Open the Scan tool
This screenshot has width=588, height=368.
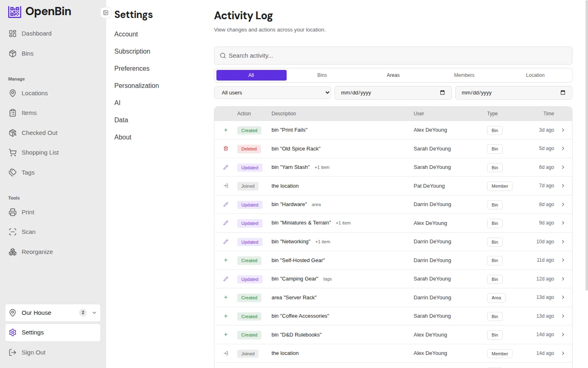(53, 232)
